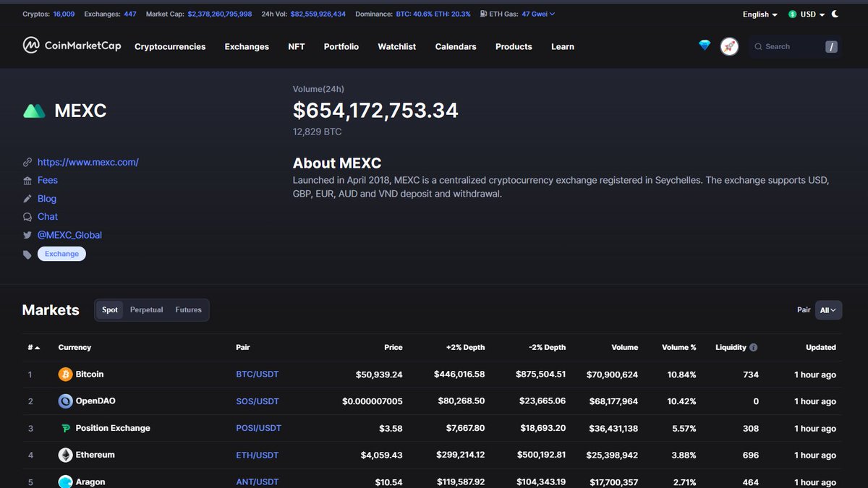868x488 pixels.
Task: Open the @MEXC_Global Twitter link
Action: [x=69, y=235]
